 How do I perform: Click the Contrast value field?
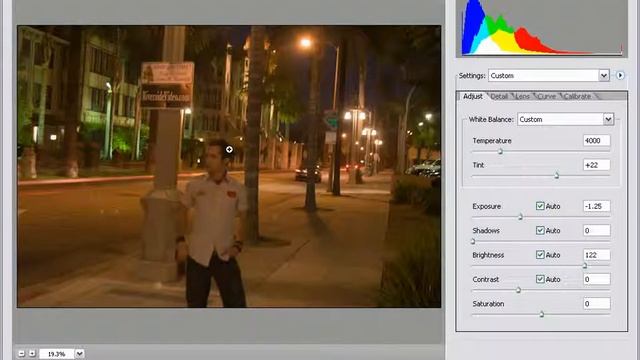596,279
